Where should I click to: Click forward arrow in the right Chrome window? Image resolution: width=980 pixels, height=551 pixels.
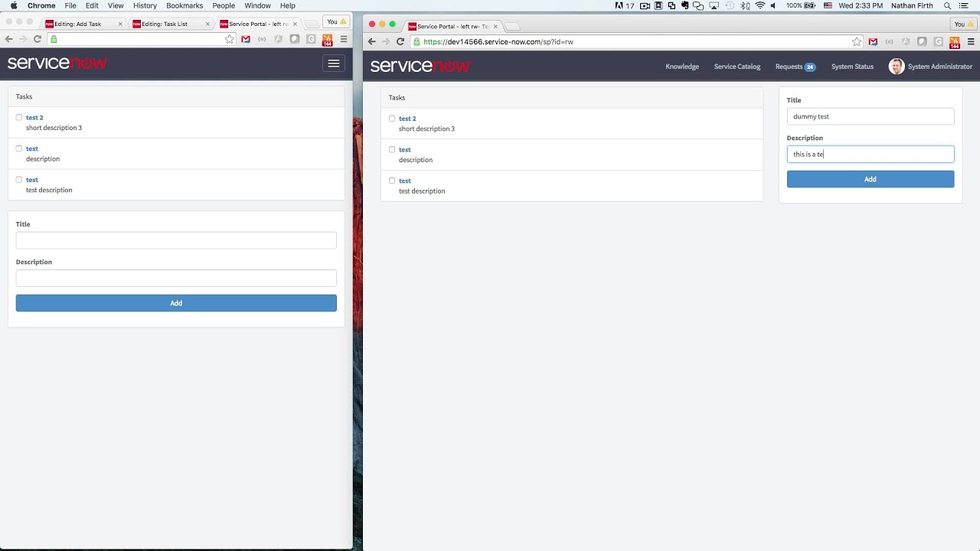tap(385, 41)
